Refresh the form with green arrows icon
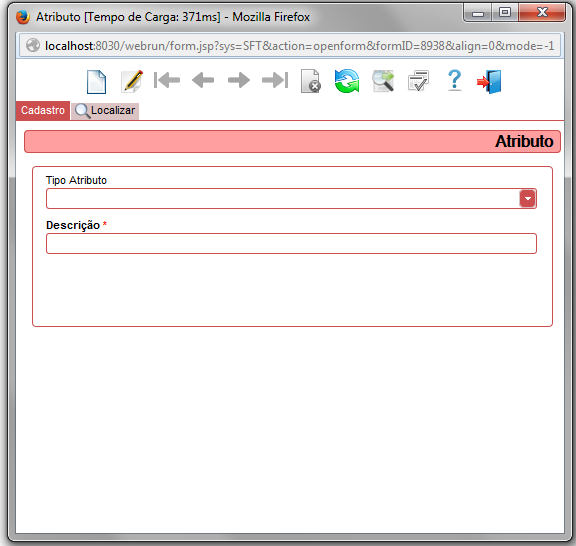 (x=347, y=81)
